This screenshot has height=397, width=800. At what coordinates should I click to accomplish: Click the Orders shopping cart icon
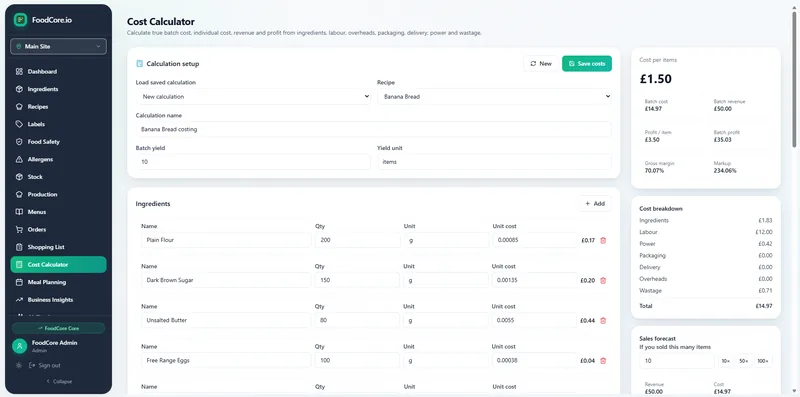(x=19, y=230)
